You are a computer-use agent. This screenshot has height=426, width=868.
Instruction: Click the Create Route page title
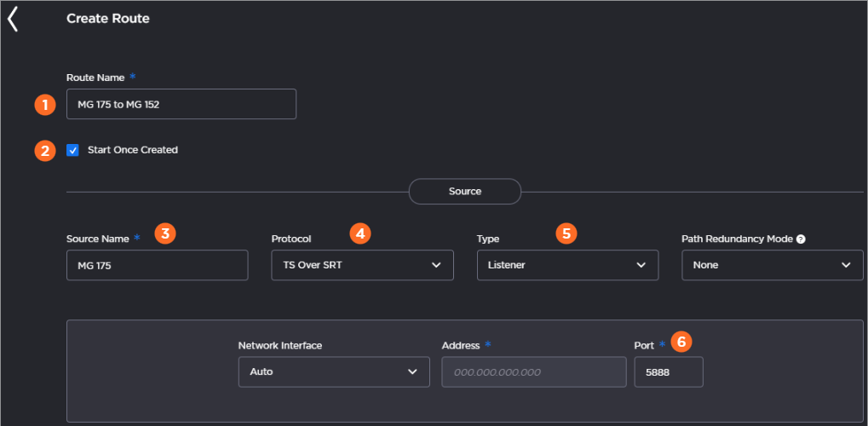(x=108, y=18)
